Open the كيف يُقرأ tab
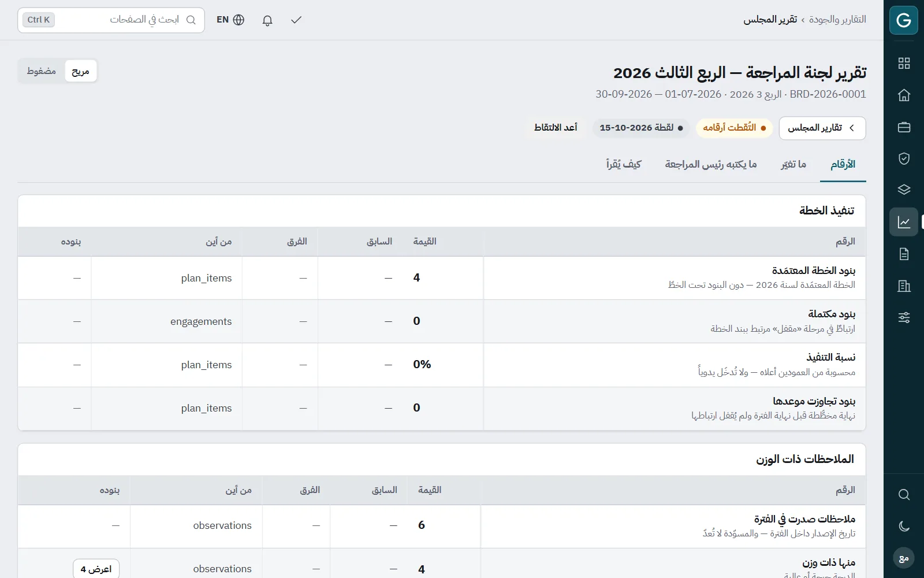 click(x=624, y=165)
